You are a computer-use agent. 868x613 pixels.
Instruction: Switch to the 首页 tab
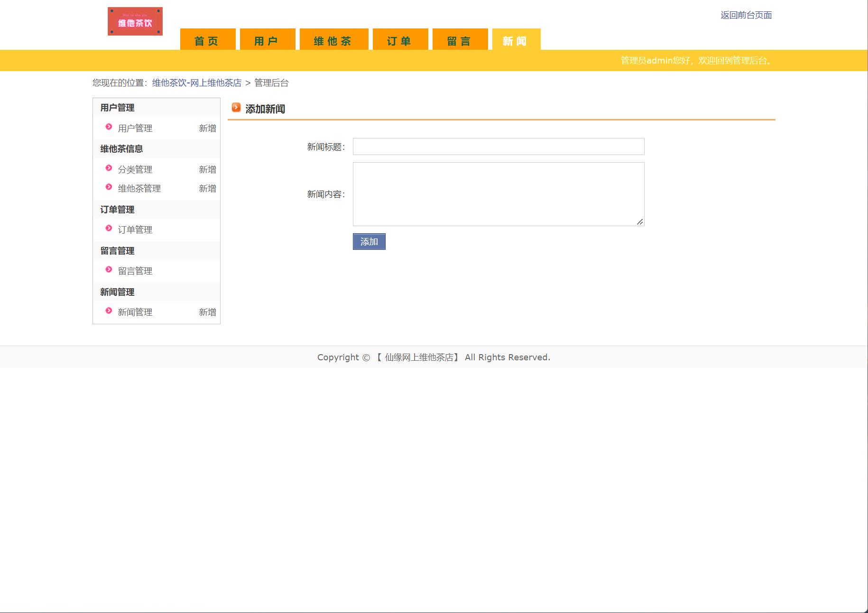click(206, 41)
